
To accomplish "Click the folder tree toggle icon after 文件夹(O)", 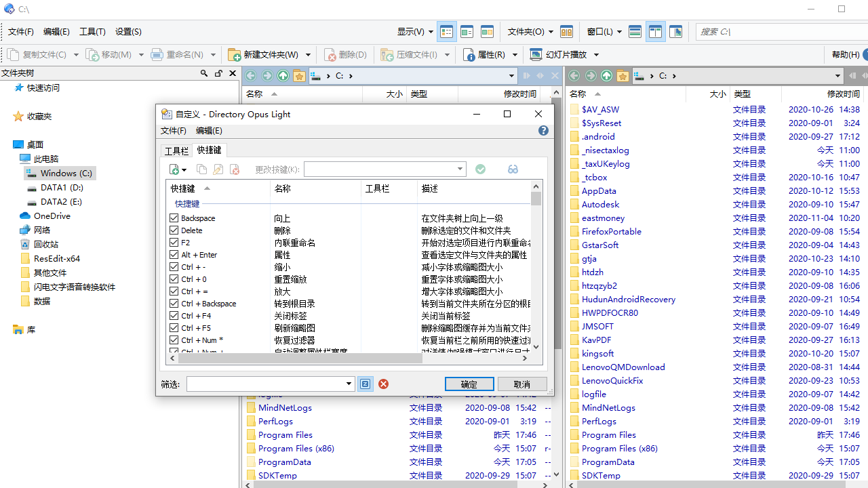I will [567, 32].
